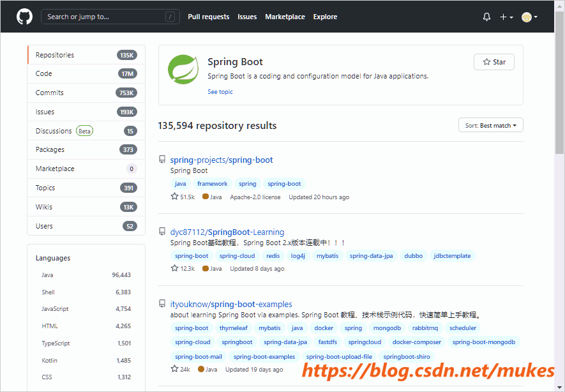Image resolution: width=565 pixels, height=392 pixels.
Task: Open the Sort: Best match dropdown
Action: [x=490, y=125]
